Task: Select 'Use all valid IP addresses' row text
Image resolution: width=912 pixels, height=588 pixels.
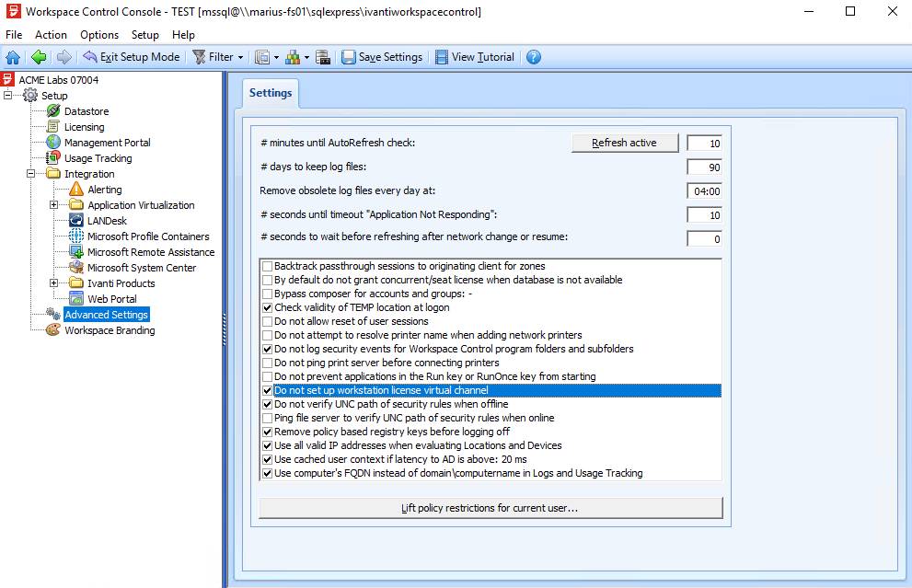Action: tap(418, 445)
